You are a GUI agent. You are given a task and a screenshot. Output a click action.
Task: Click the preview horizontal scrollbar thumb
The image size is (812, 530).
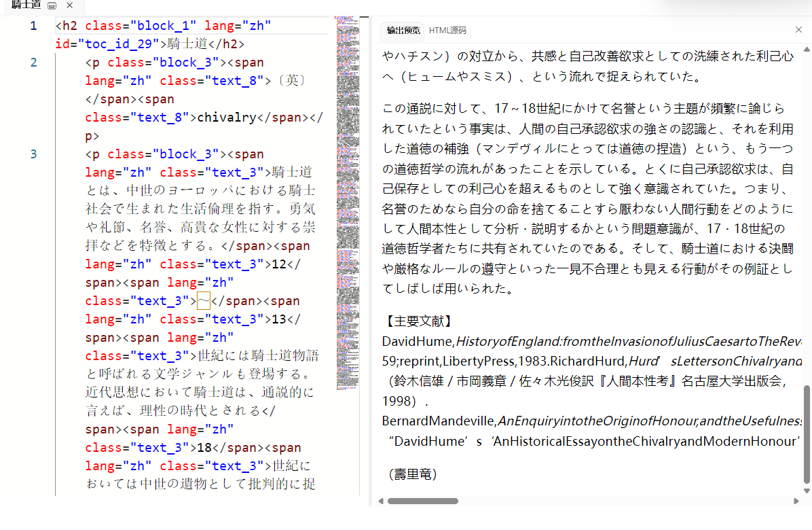click(422, 501)
